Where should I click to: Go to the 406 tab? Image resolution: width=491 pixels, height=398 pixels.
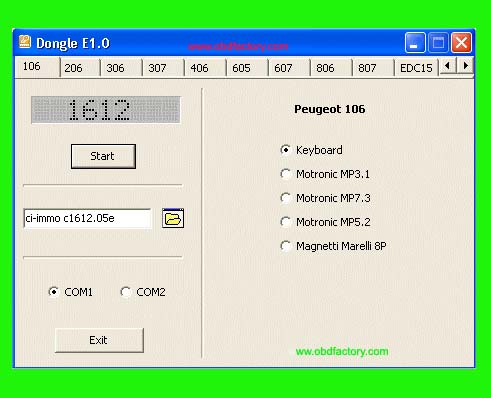[206, 68]
